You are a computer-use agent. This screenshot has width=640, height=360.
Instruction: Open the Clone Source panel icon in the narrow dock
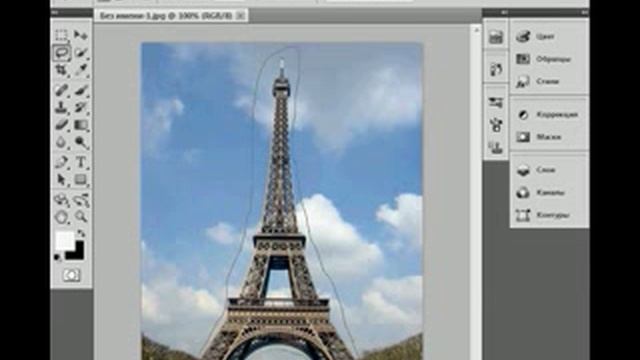tap(496, 147)
